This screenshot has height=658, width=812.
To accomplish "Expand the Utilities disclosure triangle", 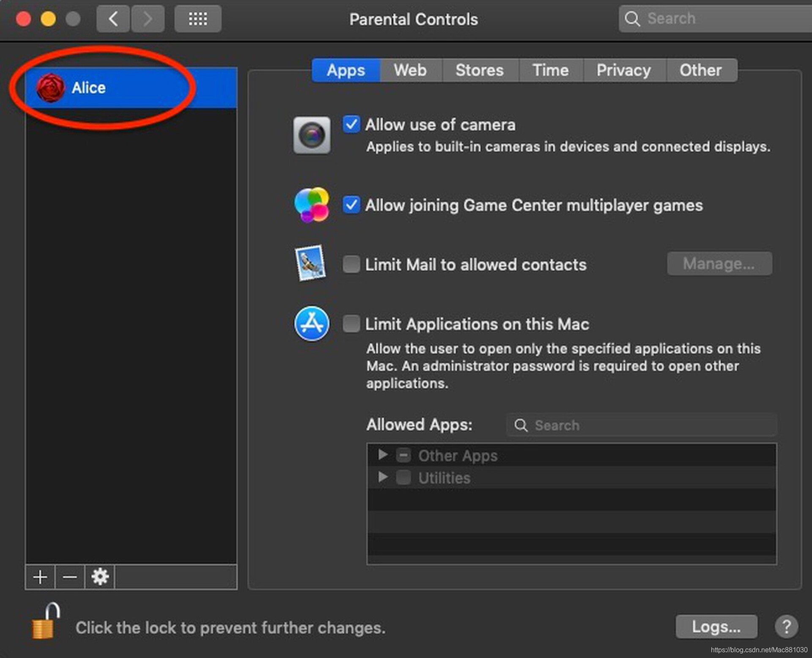I will (383, 477).
